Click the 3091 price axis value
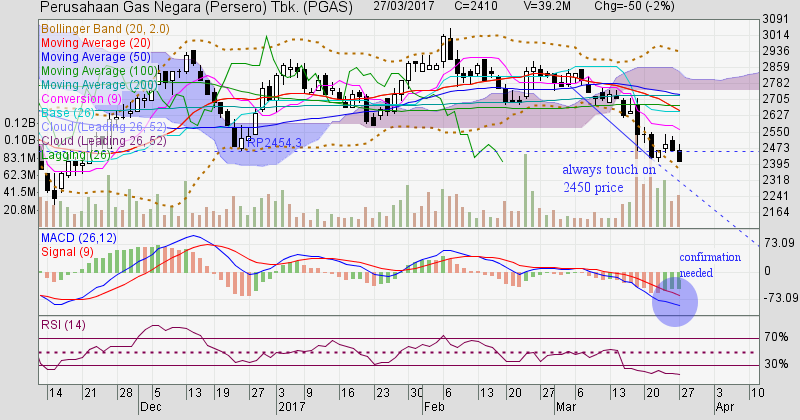800x420 pixels. (776, 19)
